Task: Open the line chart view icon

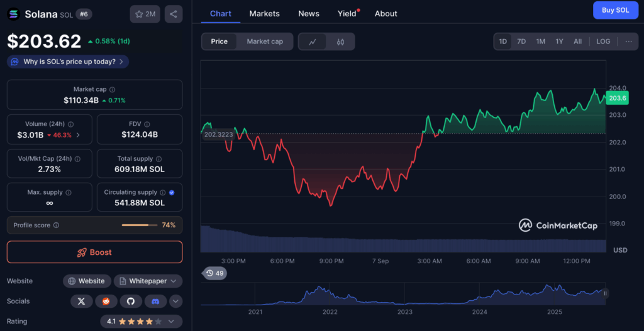Action: [x=313, y=41]
